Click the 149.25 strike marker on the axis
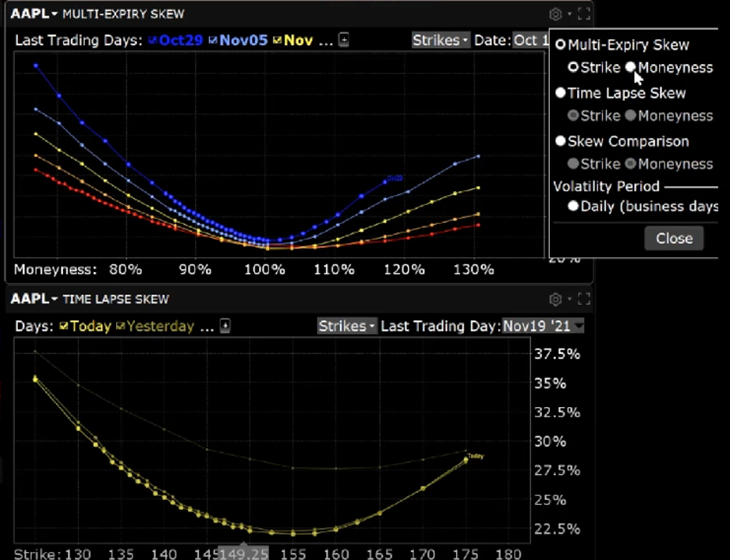 point(243,554)
